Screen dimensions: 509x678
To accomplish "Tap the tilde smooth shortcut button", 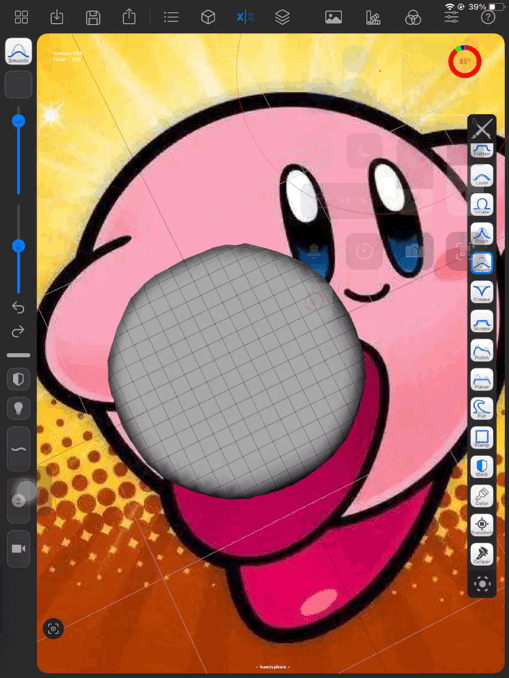I will click(19, 449).
